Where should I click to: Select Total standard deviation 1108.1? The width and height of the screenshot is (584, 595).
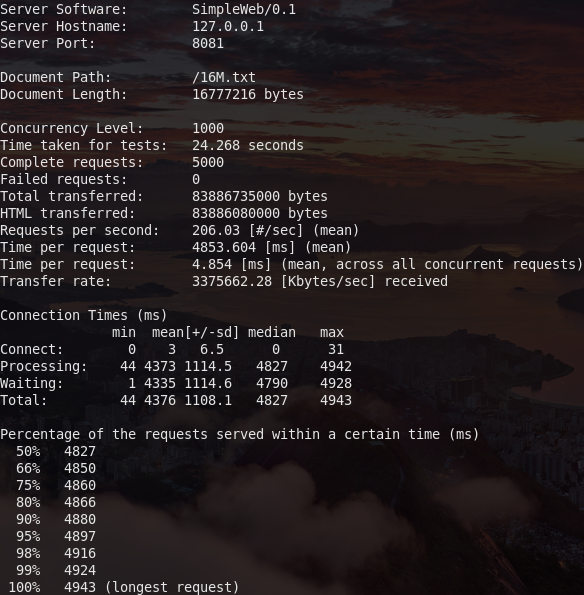[x=208, y=401]
